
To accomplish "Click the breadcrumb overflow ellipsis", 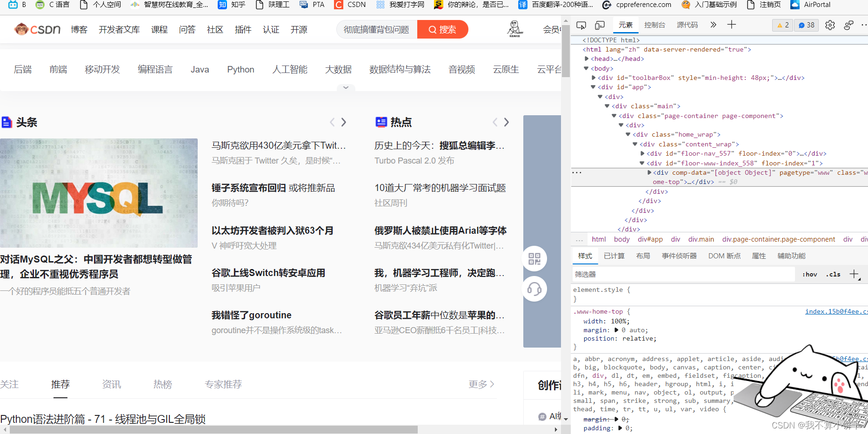I will (x=579, y=240).
